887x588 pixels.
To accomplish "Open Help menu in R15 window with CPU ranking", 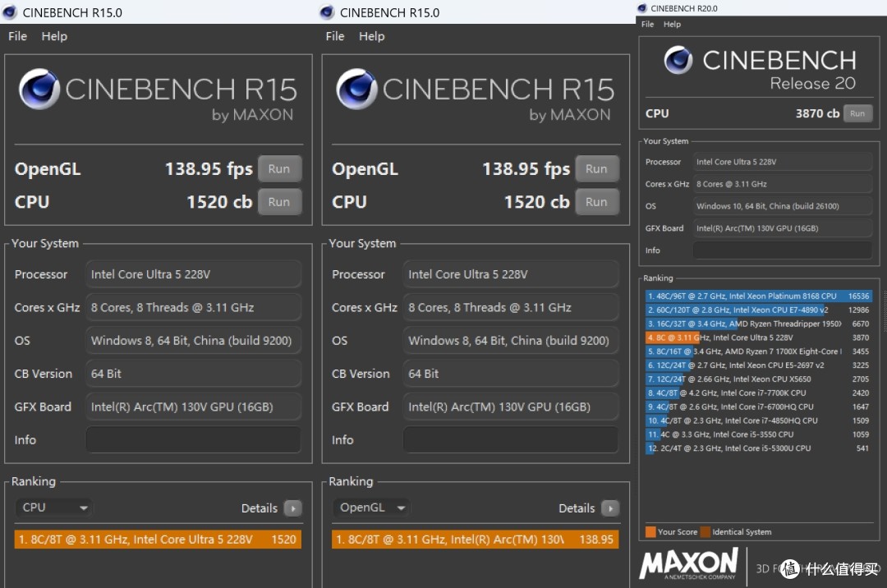I will [x=54, y=36].
